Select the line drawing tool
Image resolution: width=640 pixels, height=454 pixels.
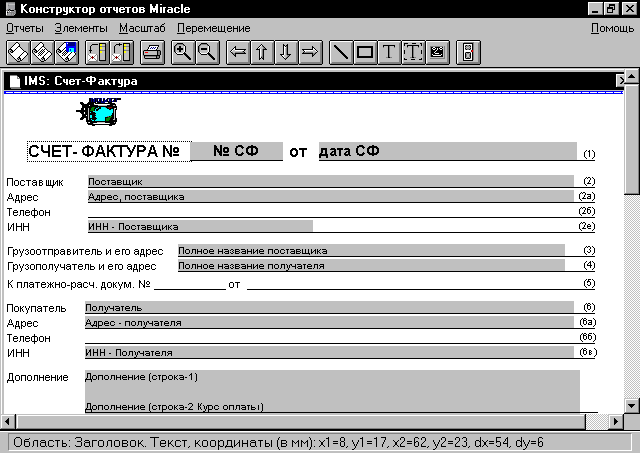click(341, 51)
